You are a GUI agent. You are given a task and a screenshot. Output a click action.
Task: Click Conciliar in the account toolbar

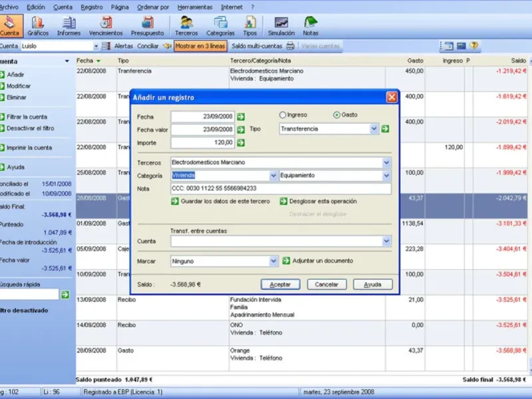[148, 46]
